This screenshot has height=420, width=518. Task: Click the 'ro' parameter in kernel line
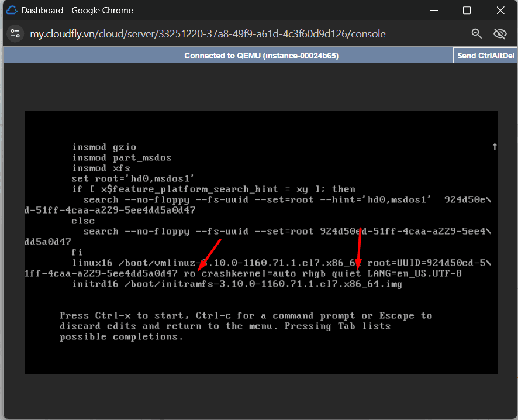point(189,274)
